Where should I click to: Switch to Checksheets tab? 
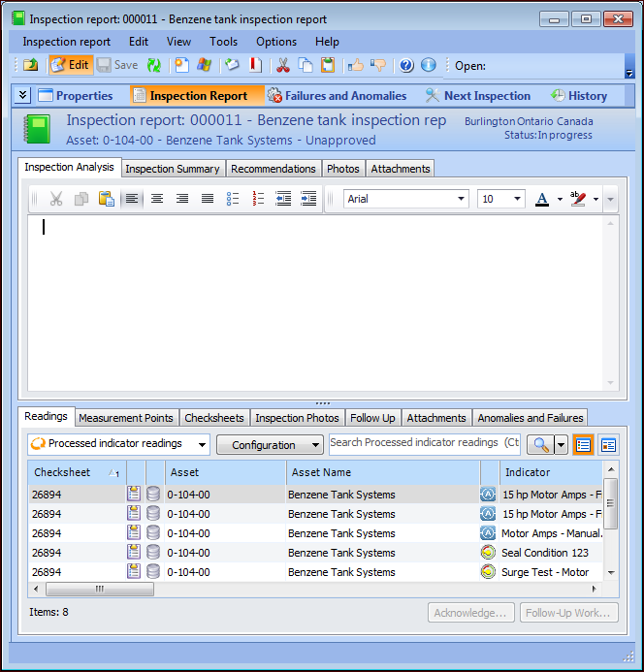point(214,418)
